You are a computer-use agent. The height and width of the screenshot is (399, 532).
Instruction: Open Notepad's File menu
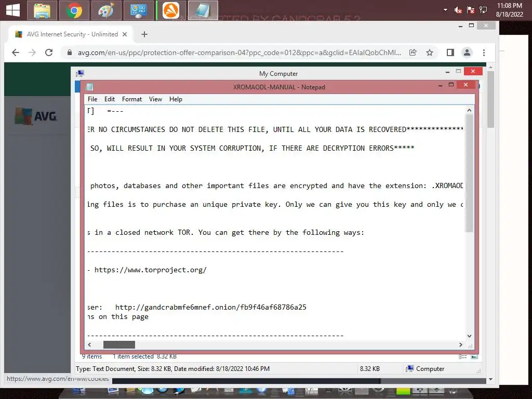[x=92, y=99]
